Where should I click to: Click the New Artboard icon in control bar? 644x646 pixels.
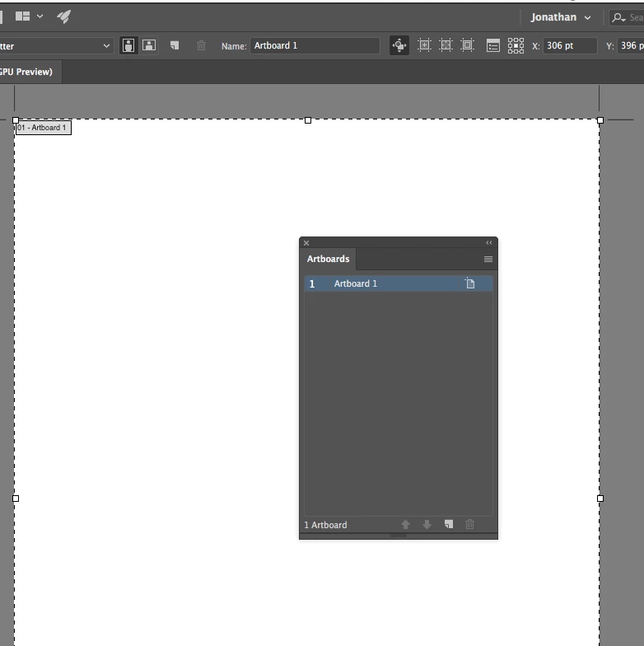click(x=175, y=45)
